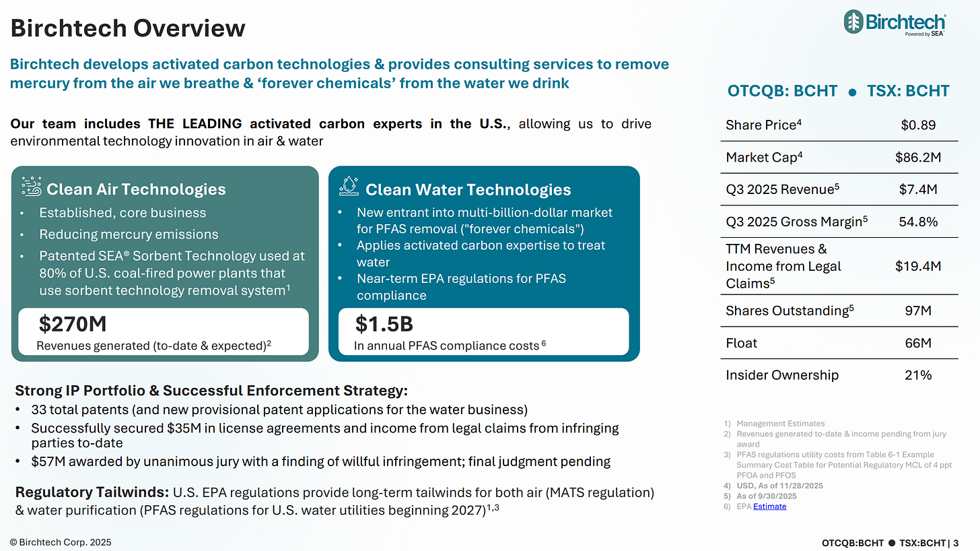Select the OTCQB: BCHT ticker heading

tap(782, 91)
